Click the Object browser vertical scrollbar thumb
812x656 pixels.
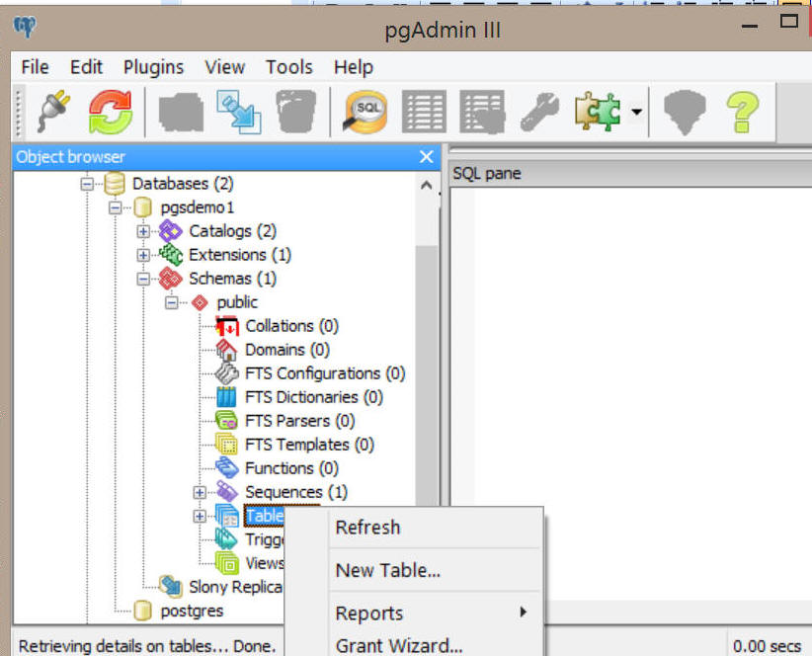(x=426, y=374)
